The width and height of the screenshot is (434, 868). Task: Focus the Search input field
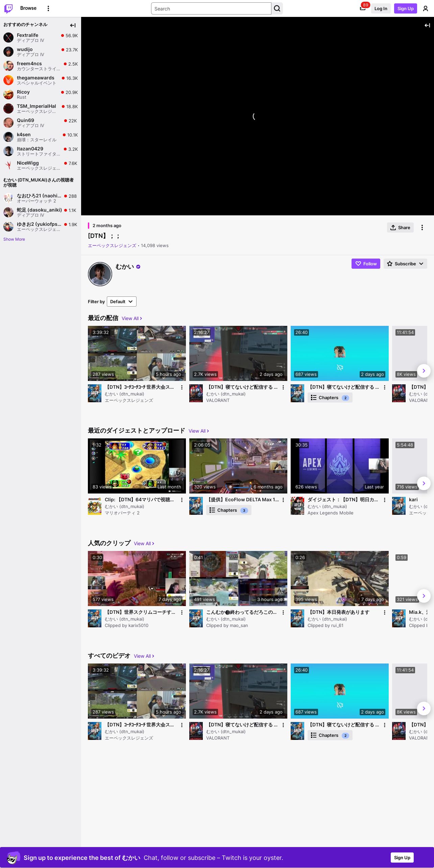(x=211, y=8)
